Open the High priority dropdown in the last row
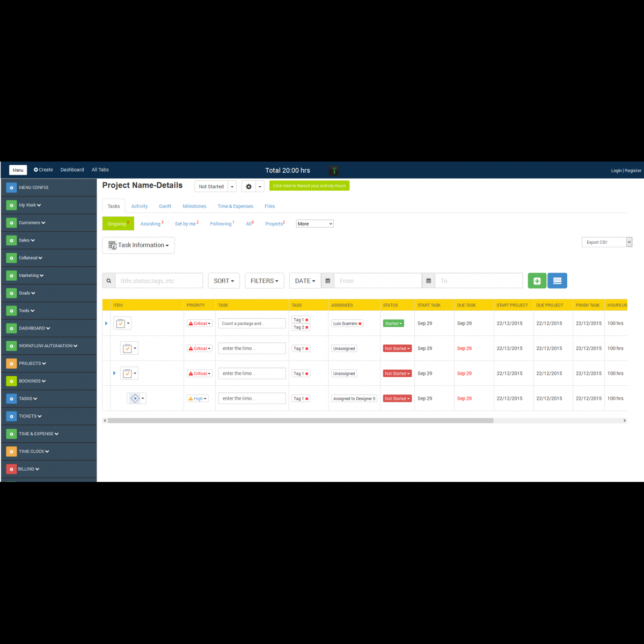Image resolution: width=644 pixels, height=644 pixels. 197,399
